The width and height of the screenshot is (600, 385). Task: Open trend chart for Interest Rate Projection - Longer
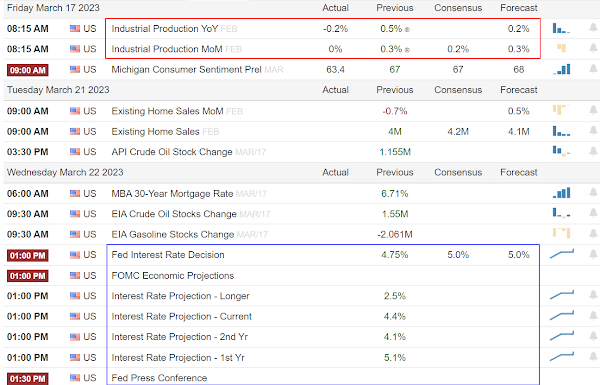point(562,295)
